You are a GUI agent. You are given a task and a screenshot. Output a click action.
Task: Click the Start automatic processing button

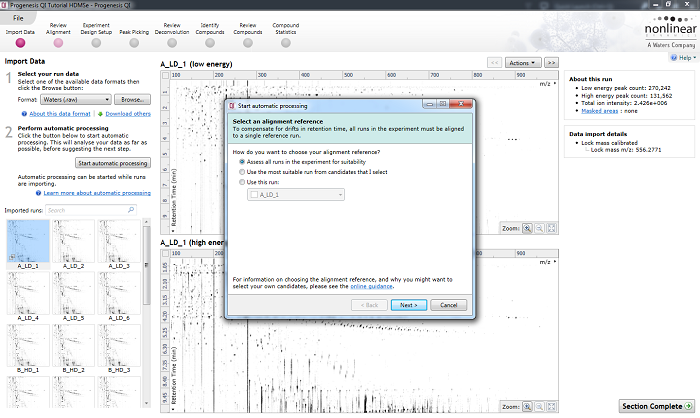[112, 163]
